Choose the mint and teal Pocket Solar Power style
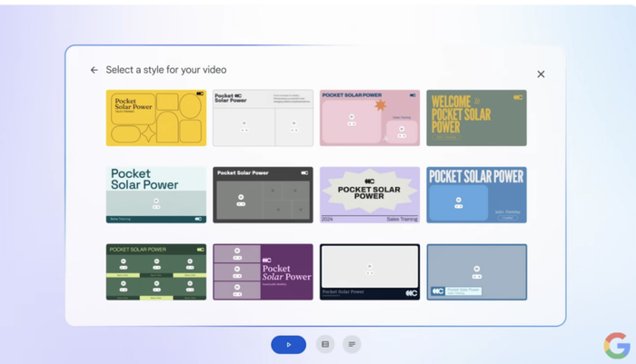 click(156, 195)
